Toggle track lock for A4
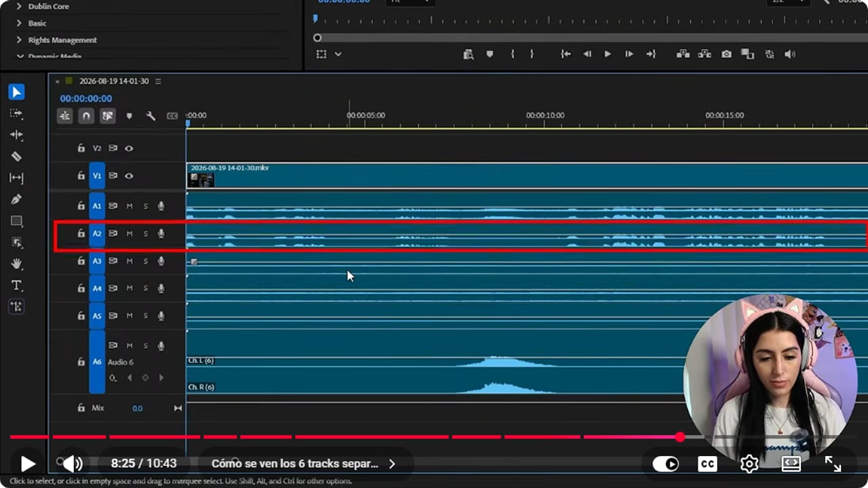Image resolution: width=868 pixels, height=488 pixels. 81,288
